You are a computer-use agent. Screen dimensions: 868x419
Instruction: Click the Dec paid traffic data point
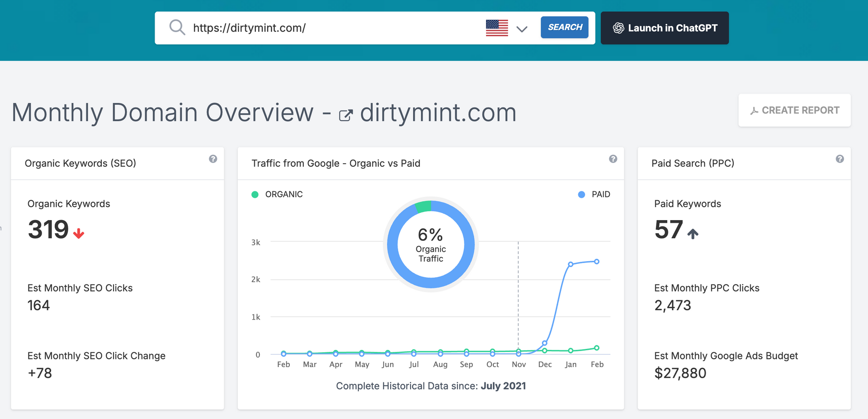[x=545, y=343]
